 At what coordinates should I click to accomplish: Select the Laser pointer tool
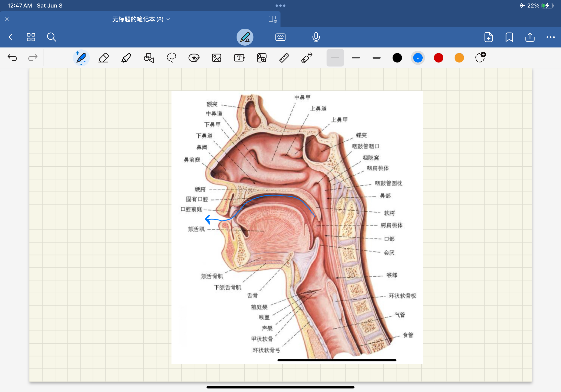point(307,58)
